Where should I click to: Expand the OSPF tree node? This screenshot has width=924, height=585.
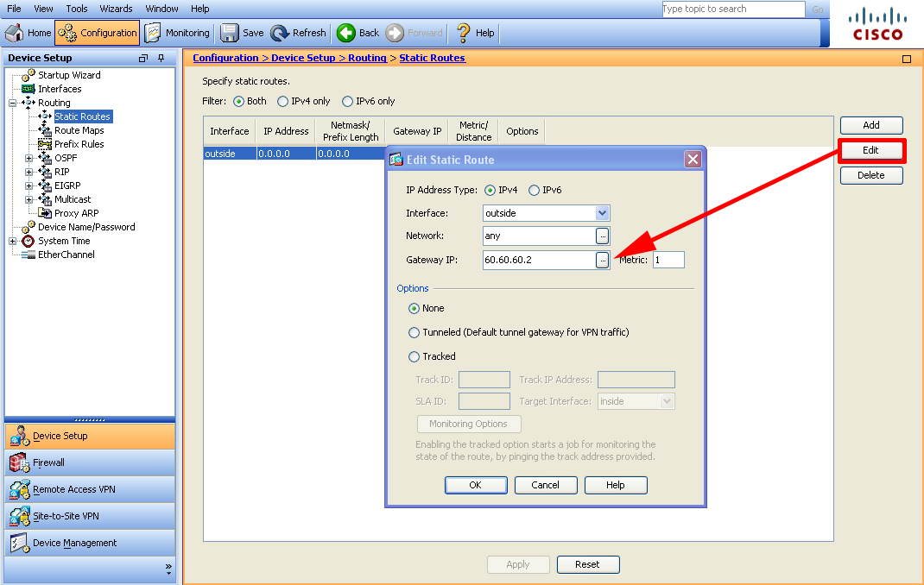click(28, 158)
